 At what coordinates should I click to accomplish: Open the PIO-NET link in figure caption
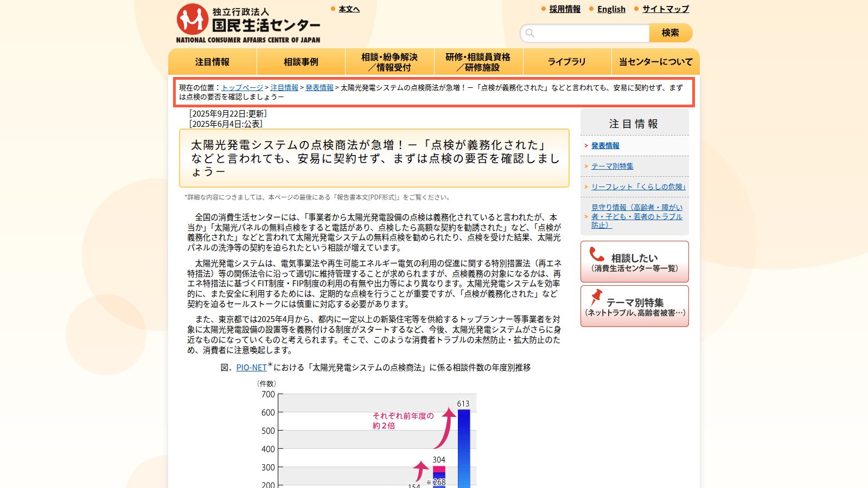click(x=251, y=368)
